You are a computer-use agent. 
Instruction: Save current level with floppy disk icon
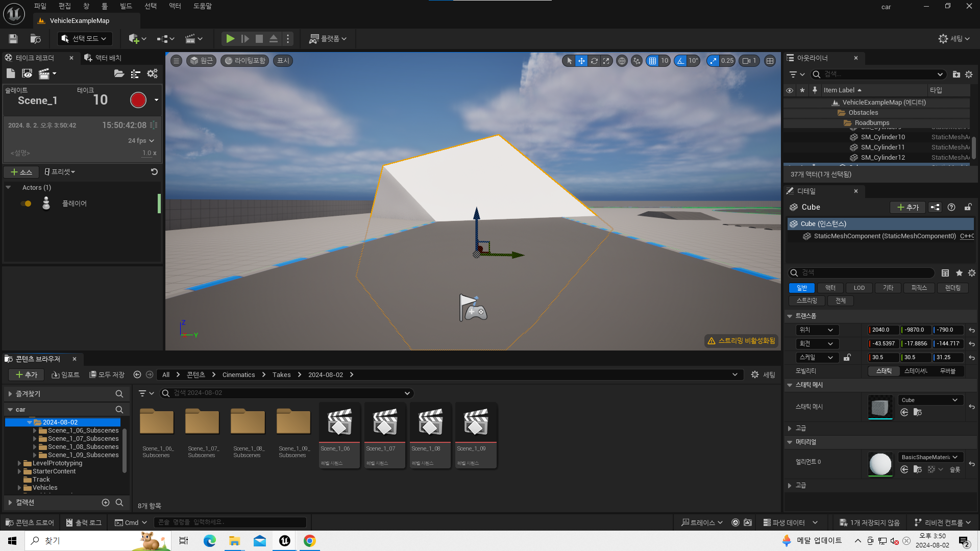13,39
